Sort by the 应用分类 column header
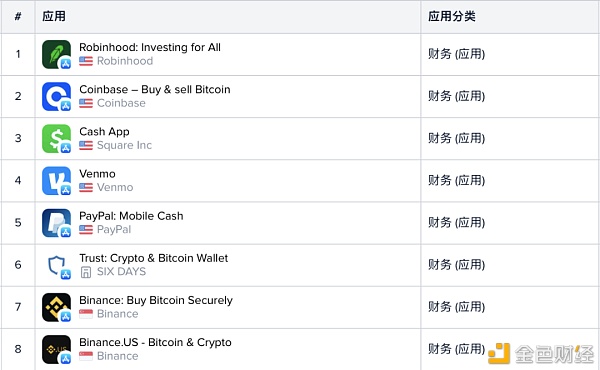This screenshot has height=370, width=600. [452, 16]
